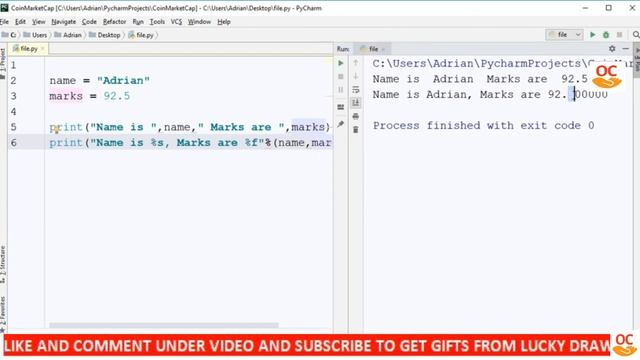This screenshot has height=360, width=640.
Task: Open the Run panel settings gear
Action: [x=612, y=49]
